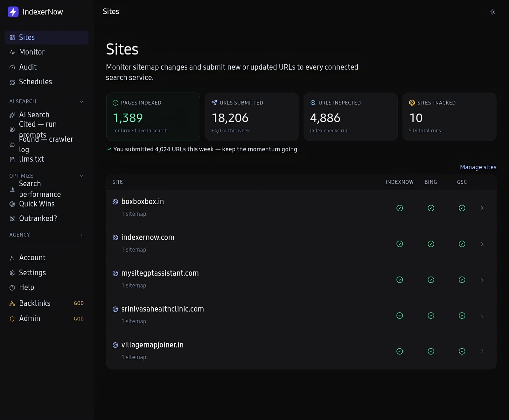509x420 pixels.
Task: Open Backlinks in the sidebar
Action: (47, 303)
